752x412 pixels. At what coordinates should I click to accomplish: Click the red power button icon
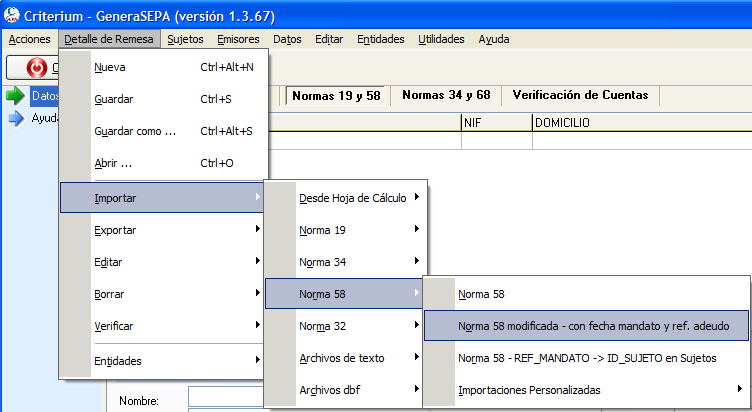pyautogui.click(x=36, y=67)
